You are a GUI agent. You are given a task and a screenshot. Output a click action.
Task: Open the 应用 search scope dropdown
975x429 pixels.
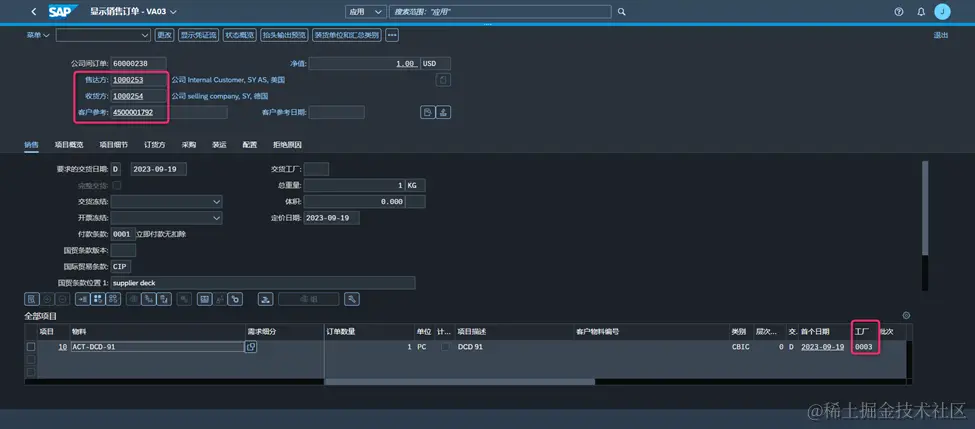coord(366,12)
